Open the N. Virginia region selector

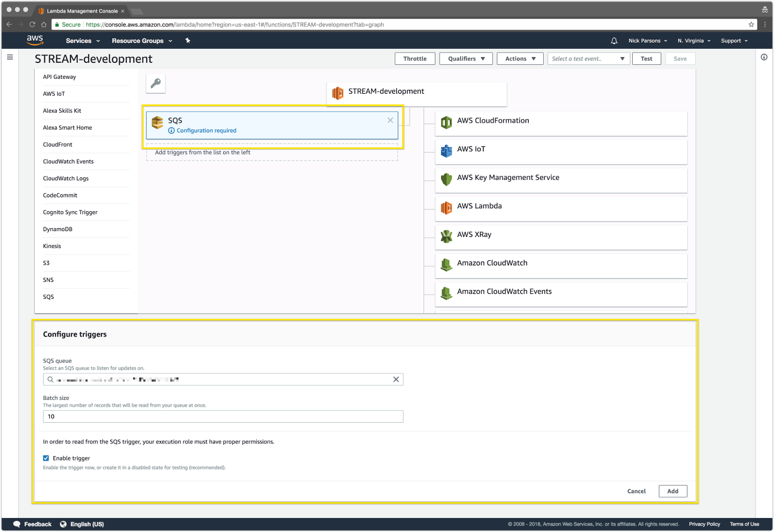click(x=694, y=41)
